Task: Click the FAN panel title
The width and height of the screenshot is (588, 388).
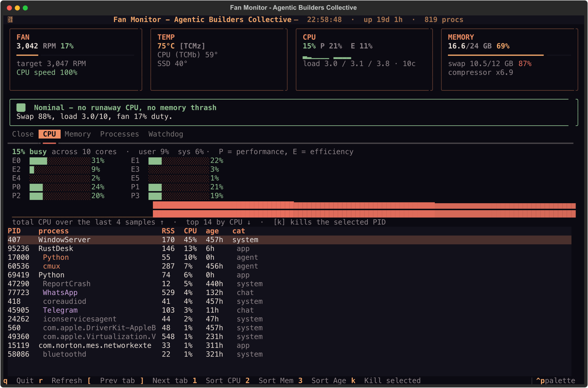Action: tap(23, 37)
